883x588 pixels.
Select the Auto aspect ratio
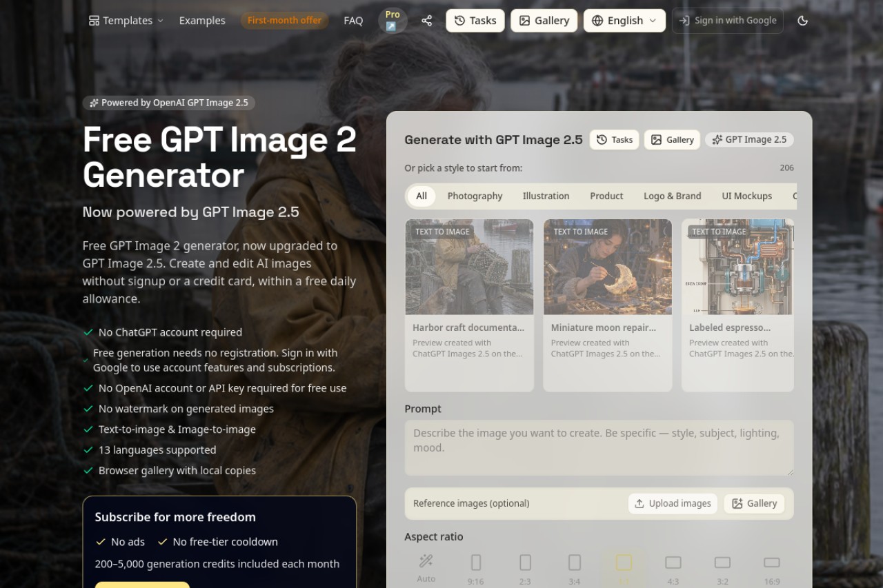point(426,569)
